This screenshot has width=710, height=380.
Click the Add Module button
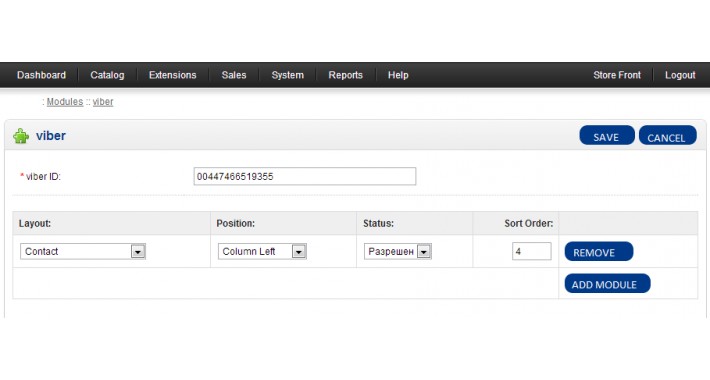(607, 284)
